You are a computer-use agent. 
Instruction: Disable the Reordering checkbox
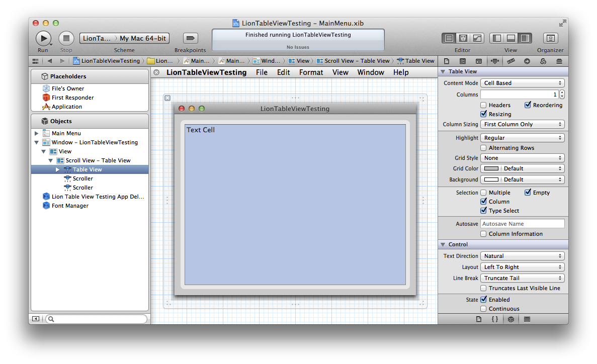pyautogui.click(x=528, y=105)
